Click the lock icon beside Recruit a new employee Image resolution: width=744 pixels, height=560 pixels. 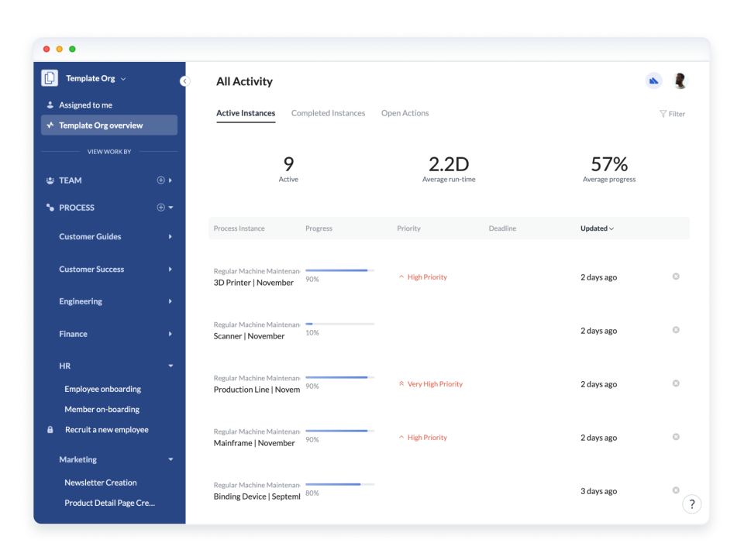click(50, 430)
